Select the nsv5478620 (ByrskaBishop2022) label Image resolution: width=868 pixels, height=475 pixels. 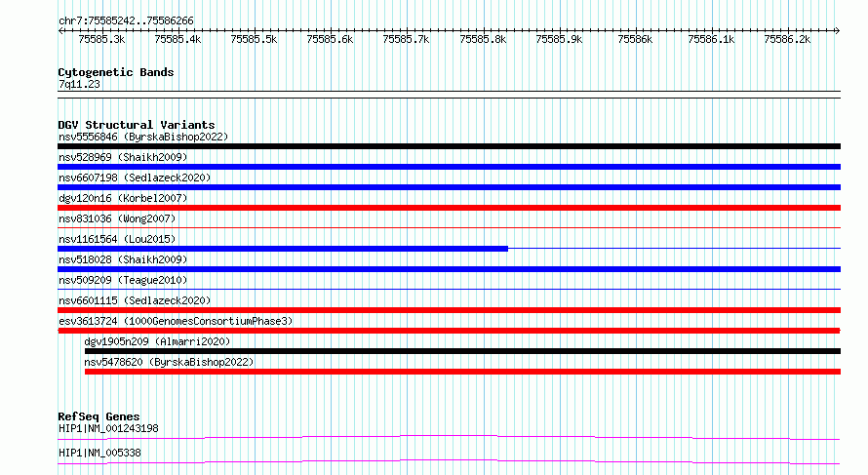tap(169, 362)
